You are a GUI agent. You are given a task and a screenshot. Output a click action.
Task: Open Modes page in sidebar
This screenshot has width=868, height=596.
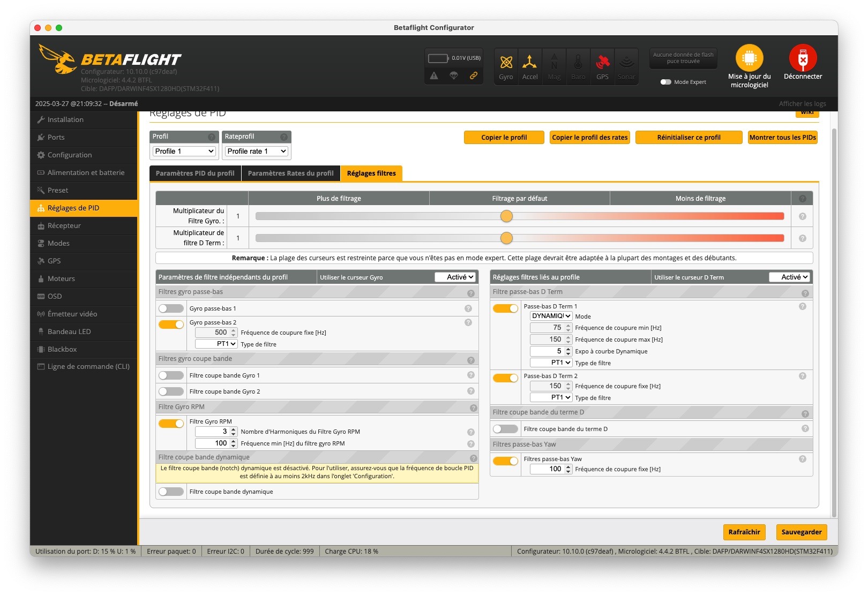(x=84, y=243)
